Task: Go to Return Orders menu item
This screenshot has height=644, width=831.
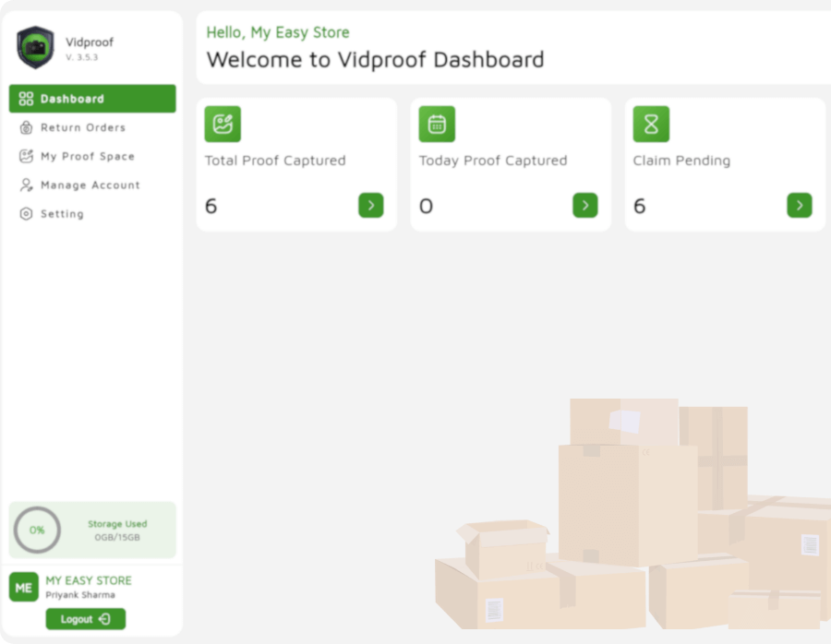Action: point(83,127)
